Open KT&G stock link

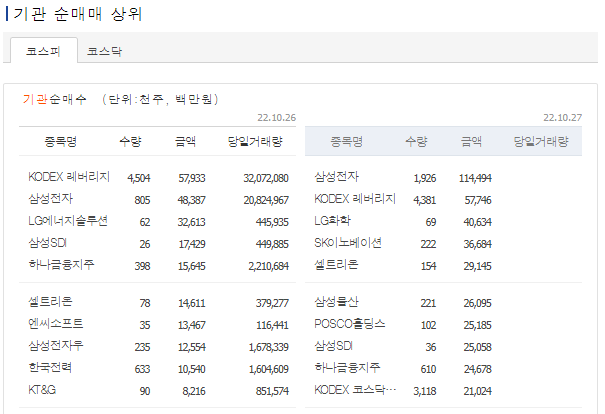42,390
